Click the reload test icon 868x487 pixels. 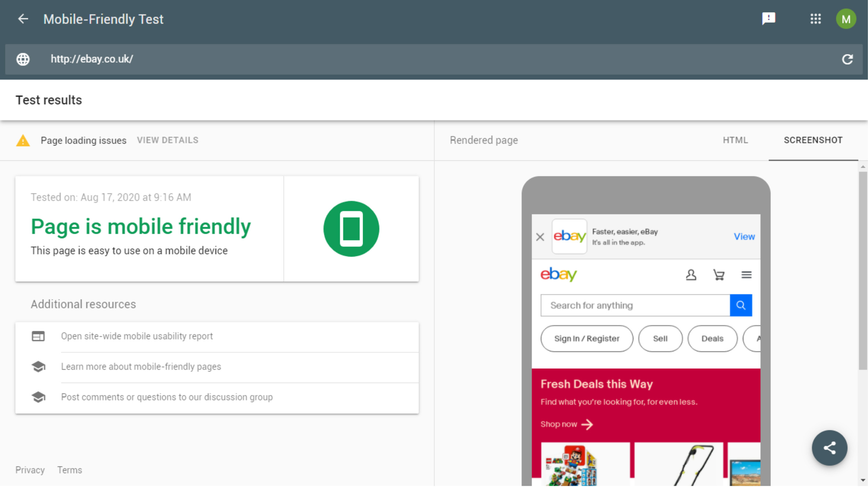847,59
